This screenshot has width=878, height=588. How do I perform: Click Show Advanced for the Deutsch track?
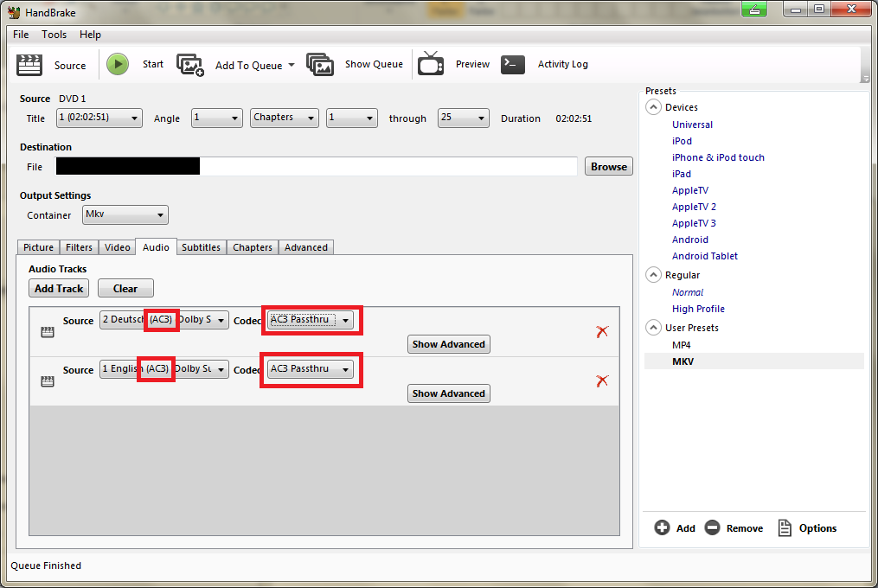tap(449, 344)
